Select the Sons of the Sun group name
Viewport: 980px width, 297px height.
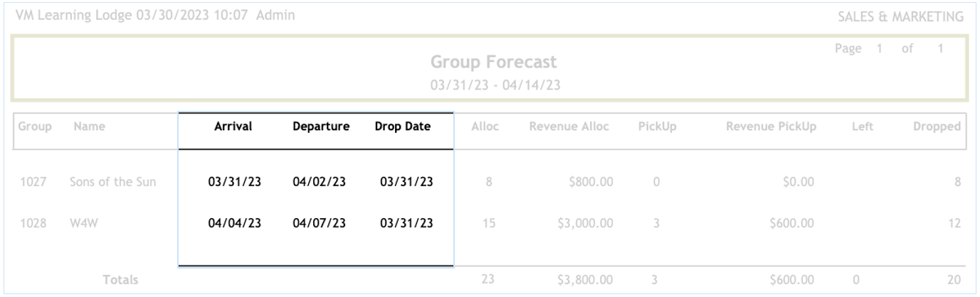click(113, 182)
